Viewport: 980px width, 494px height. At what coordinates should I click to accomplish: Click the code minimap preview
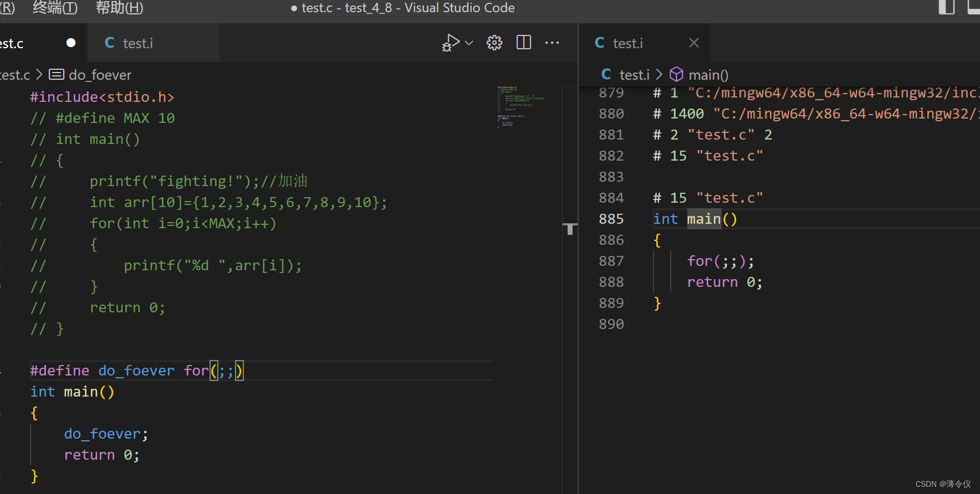pyautogui.click(x=520, y=107)
